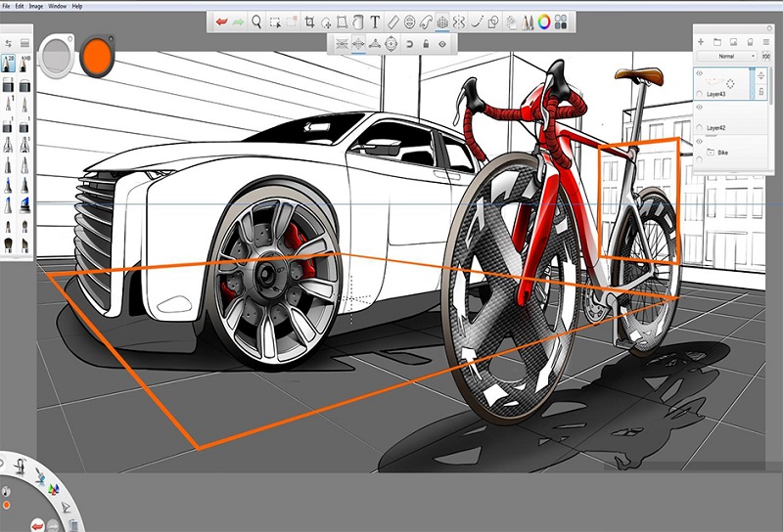Click the add layer group folder button
783x532 pixels.
(717, 42)
